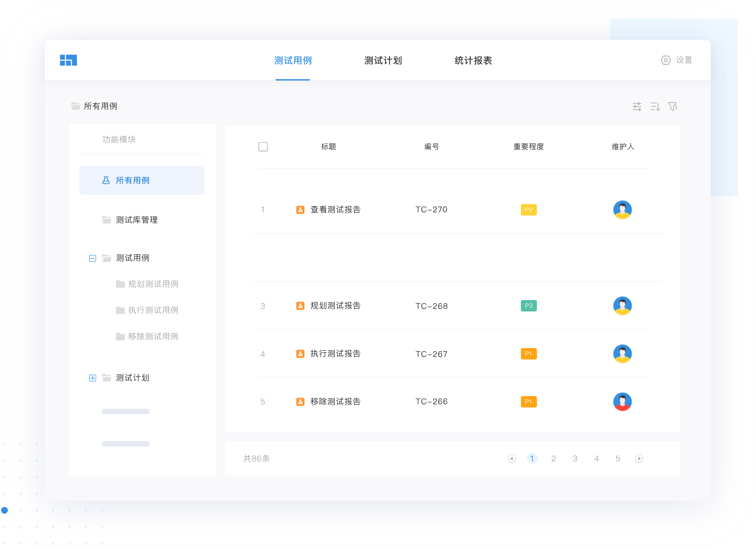Open the 设置 gear icon
756x550 pixels.
[666, 60]
